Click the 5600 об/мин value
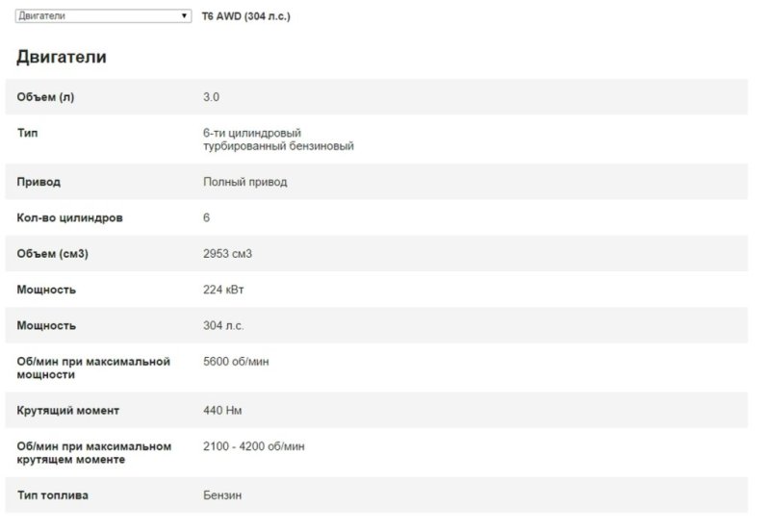 (x=239, y=362)
